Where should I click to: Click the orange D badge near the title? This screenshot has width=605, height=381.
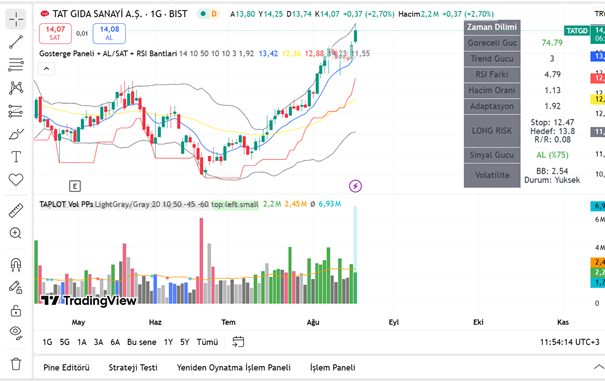(214, 14)
